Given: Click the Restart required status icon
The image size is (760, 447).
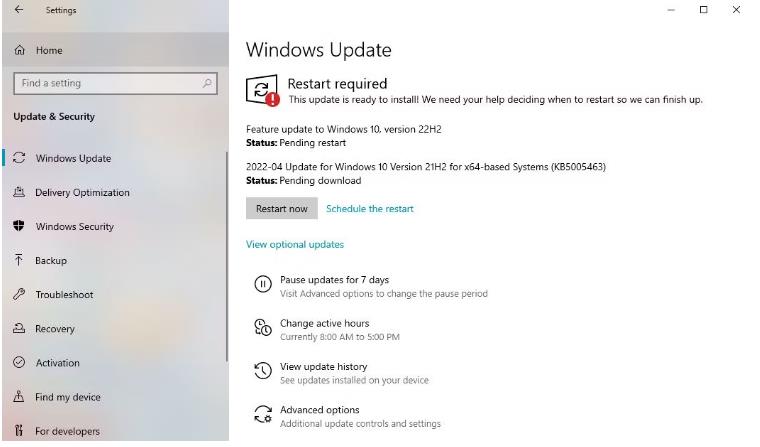Looking at the screenshot, I should click(x=262, y=90).
